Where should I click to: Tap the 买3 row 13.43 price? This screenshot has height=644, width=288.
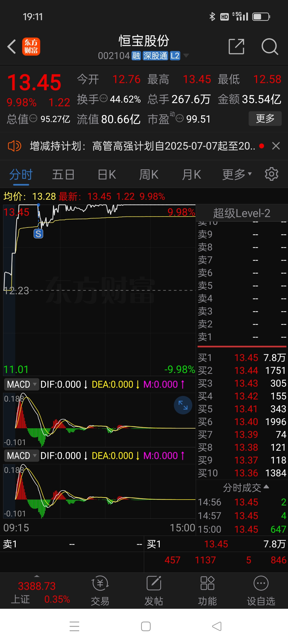(x=246, y=383)
